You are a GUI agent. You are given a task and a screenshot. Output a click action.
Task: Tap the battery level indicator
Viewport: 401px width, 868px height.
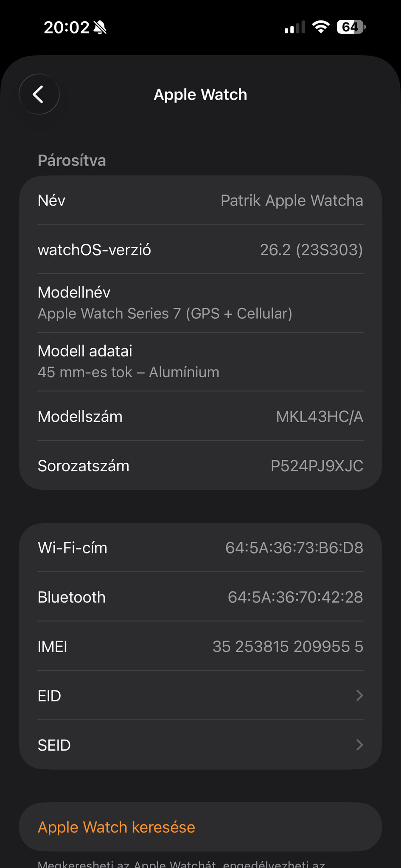coord(351,27)
